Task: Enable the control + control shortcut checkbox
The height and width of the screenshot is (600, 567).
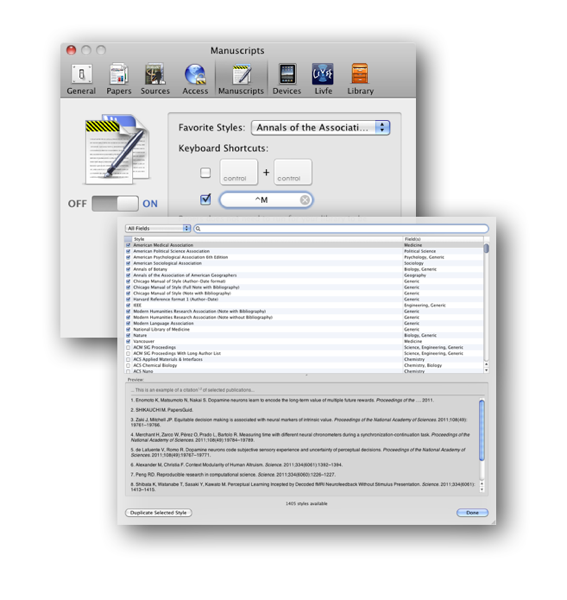Action: point(205,173)
